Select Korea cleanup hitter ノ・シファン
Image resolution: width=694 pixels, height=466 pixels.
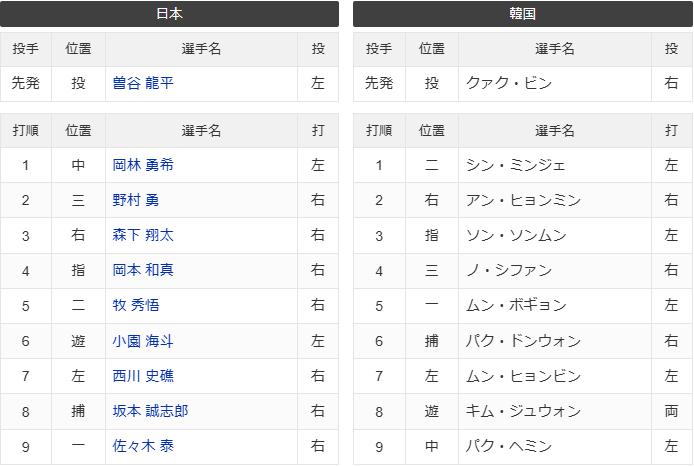509,270
